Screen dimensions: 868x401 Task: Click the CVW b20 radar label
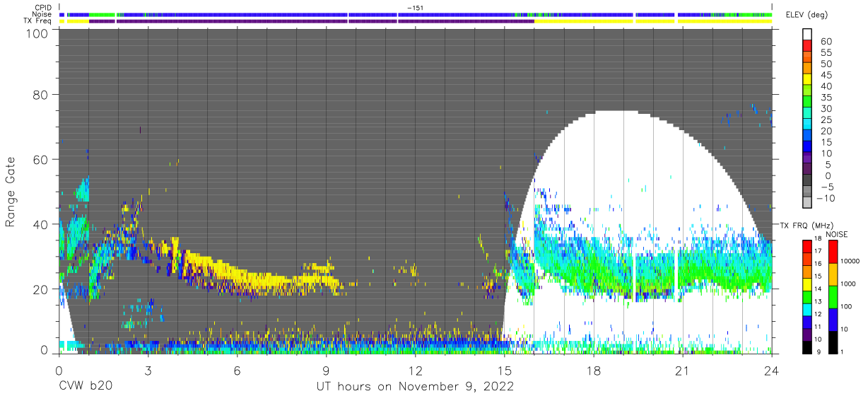(x=85, y=386)
